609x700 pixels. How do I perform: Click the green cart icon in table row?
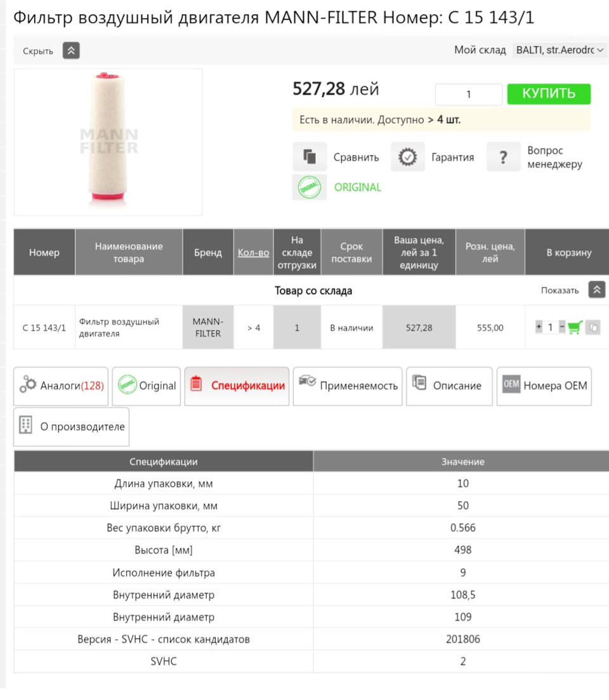(575, 328)
